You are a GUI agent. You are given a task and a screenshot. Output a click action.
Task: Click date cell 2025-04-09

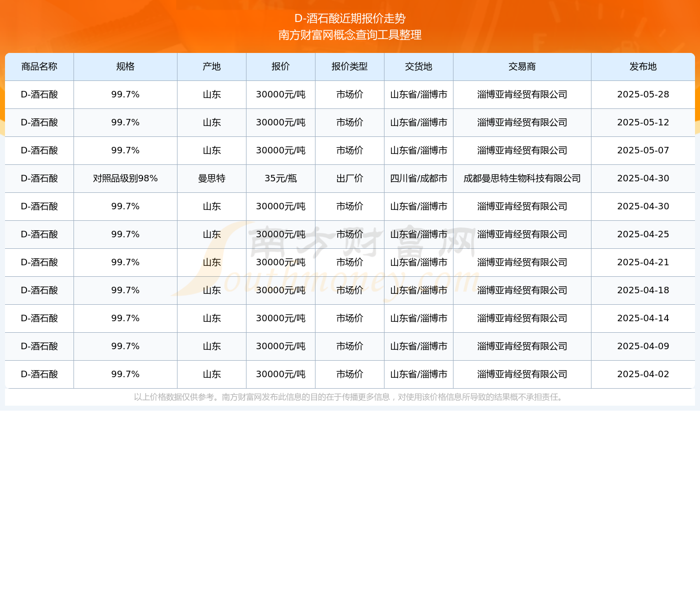(643, 346)
